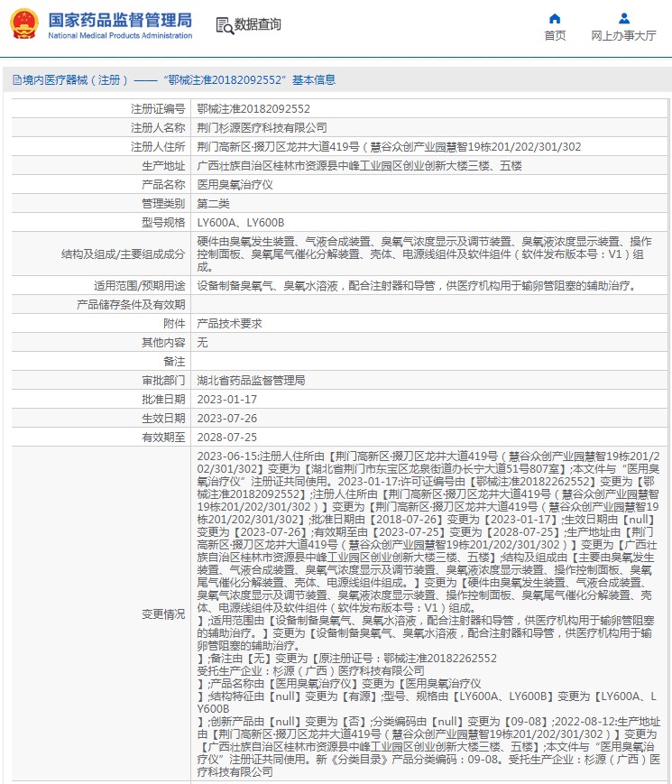Click the 型号规格 label
Viewport: 672px width, 784px height.
[x=163, y=223]
